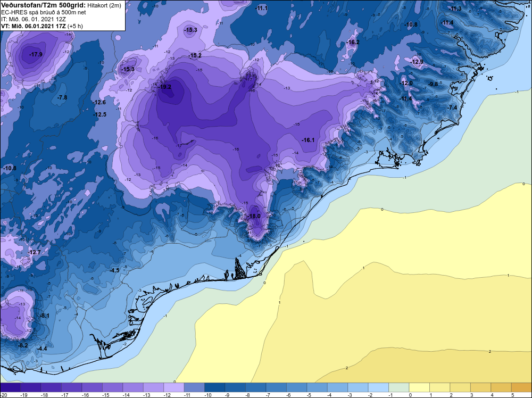Click the Veðurstofan/T2m 500grid title text
Viewport: 532px width, 398px height.
point(43,5)
